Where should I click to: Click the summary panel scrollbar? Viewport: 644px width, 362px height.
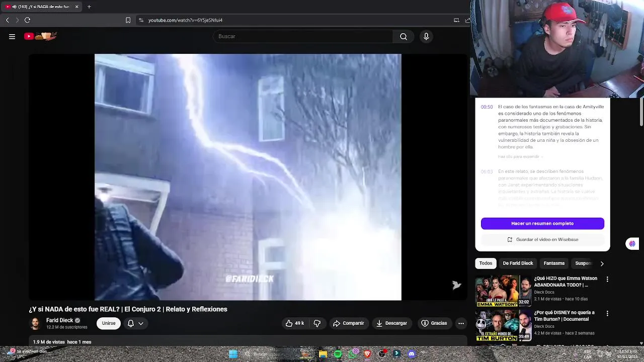641,112
